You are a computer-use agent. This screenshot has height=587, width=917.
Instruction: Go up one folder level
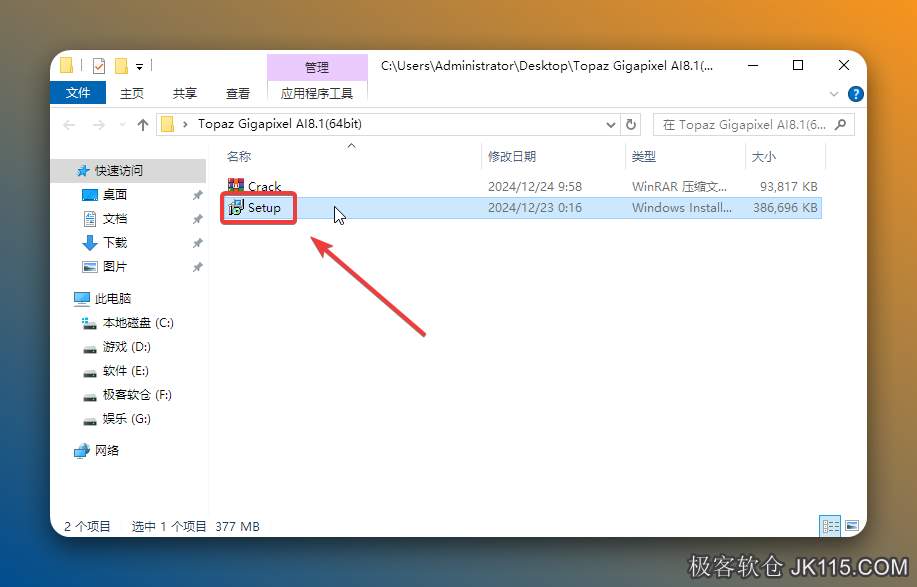(x=143, y=125)
